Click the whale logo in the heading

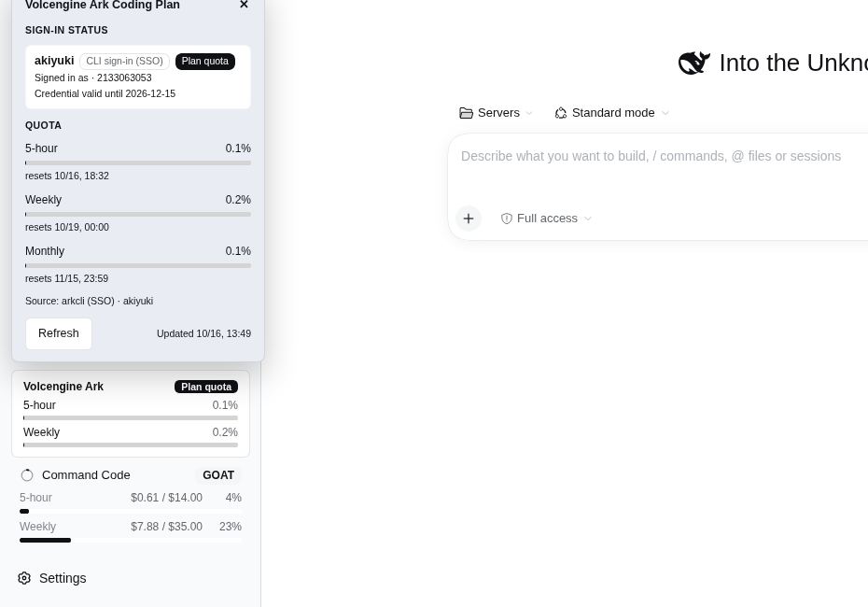[694, 64]
